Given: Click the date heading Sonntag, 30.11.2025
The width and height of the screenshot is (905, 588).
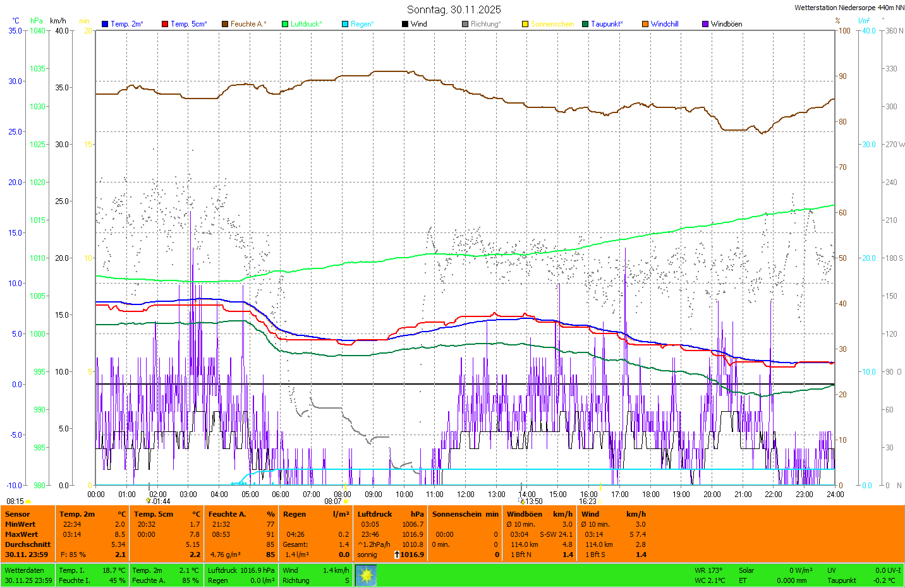Looking at the screenshot, I should [x=454, y=9].
